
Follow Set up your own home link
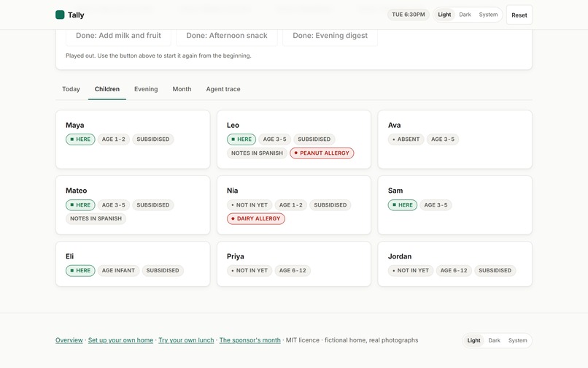(x=120, y=340)
